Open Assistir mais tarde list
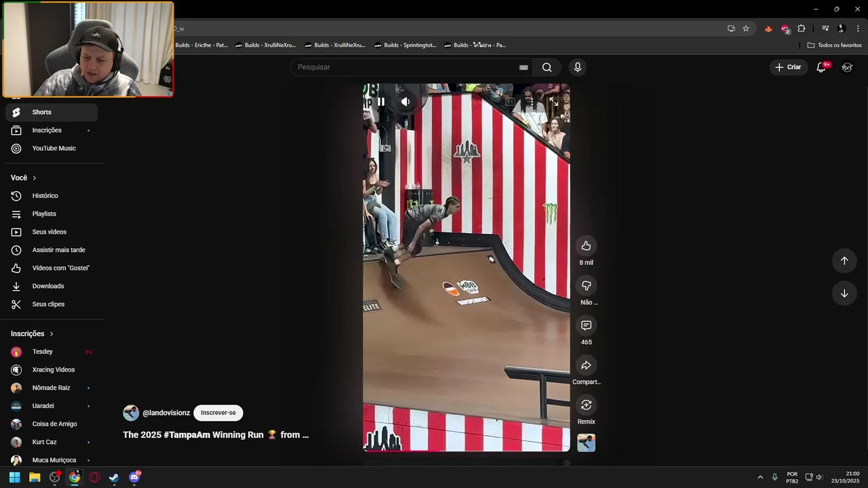868x488 pixels. [52, 250]
